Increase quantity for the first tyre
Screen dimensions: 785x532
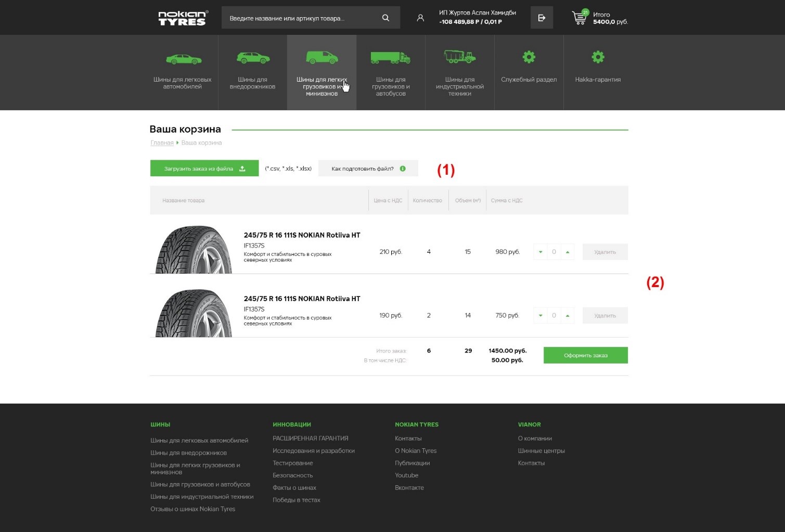(x=568, y=252)
